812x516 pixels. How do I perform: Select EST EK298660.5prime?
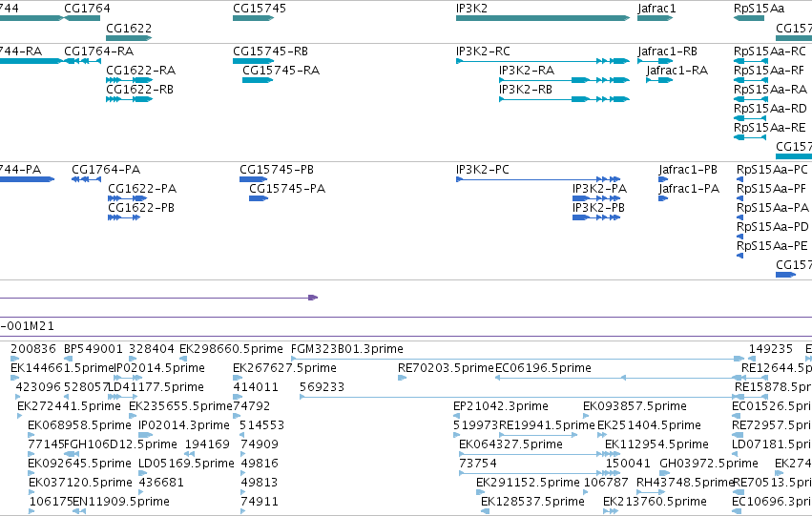183,359
